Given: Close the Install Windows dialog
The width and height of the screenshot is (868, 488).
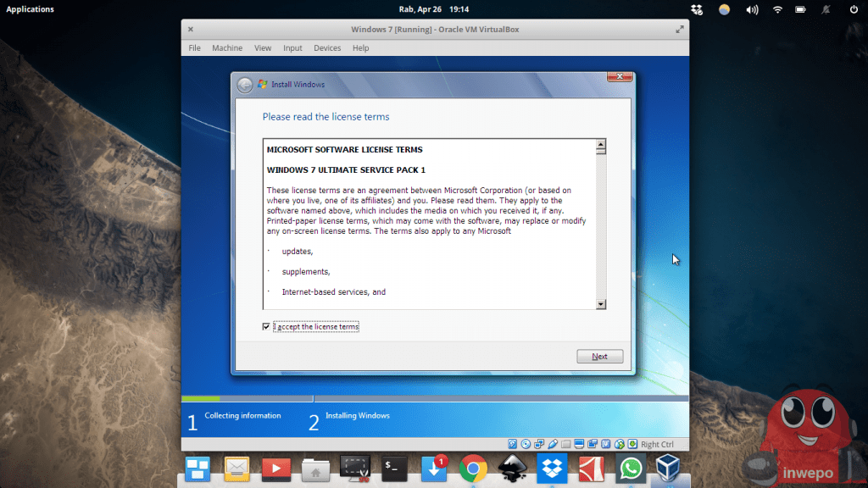Looking at the screenshot, I should tap(620, 76).
